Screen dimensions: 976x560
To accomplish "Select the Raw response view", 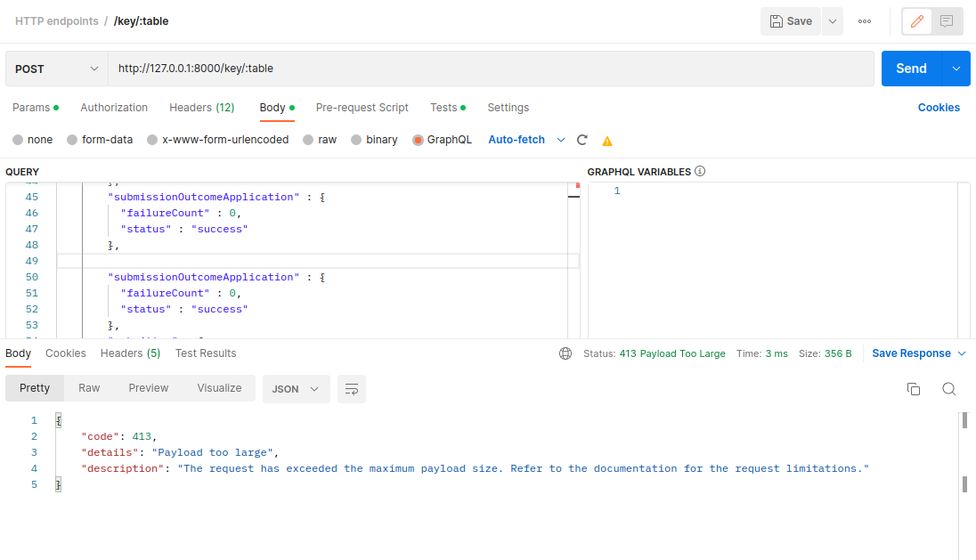I will [x=89, y=388].
